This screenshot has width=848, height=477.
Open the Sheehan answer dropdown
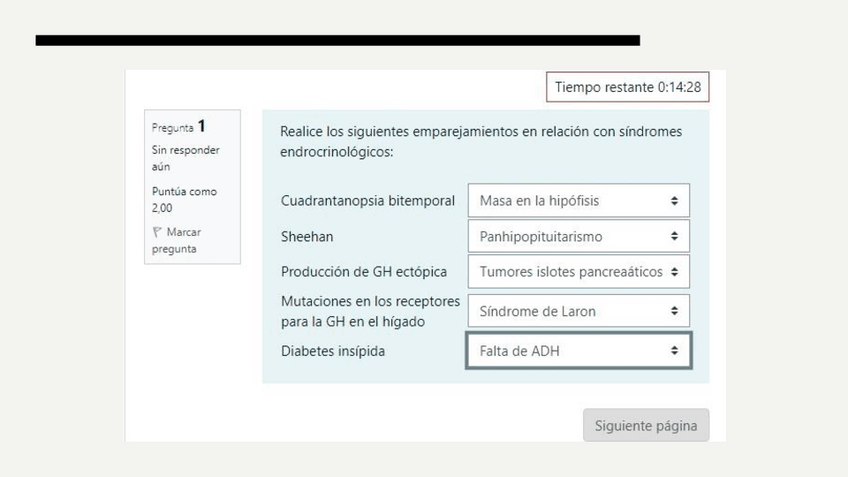[x=578, y=237]
